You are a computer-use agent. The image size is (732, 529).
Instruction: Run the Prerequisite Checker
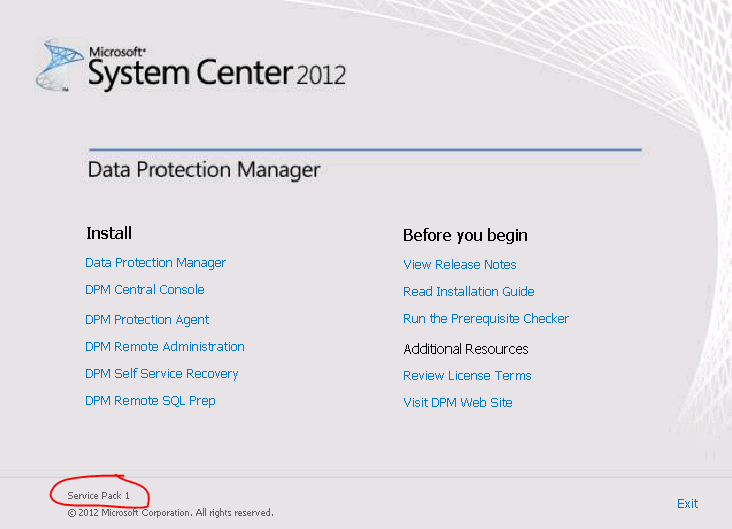(486, 318)
